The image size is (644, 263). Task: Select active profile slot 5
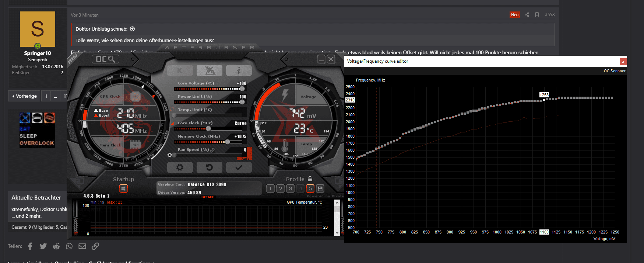coord(310,188)
